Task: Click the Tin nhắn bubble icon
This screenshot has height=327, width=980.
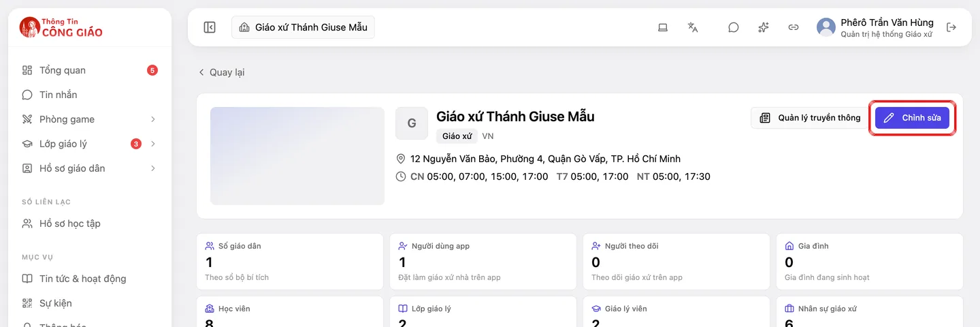Action: pyautogui.click(x=27, y=95)
